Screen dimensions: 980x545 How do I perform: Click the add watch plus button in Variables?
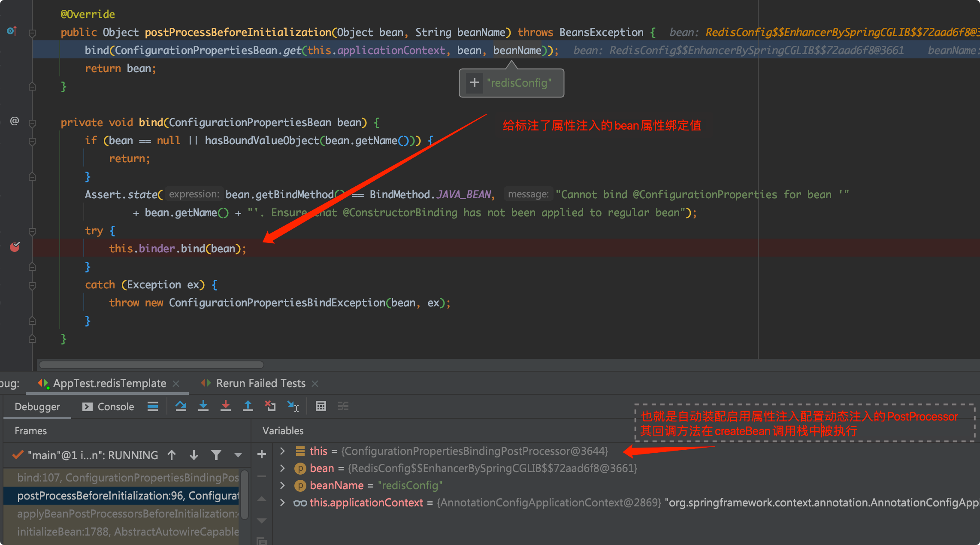point(261,454)
